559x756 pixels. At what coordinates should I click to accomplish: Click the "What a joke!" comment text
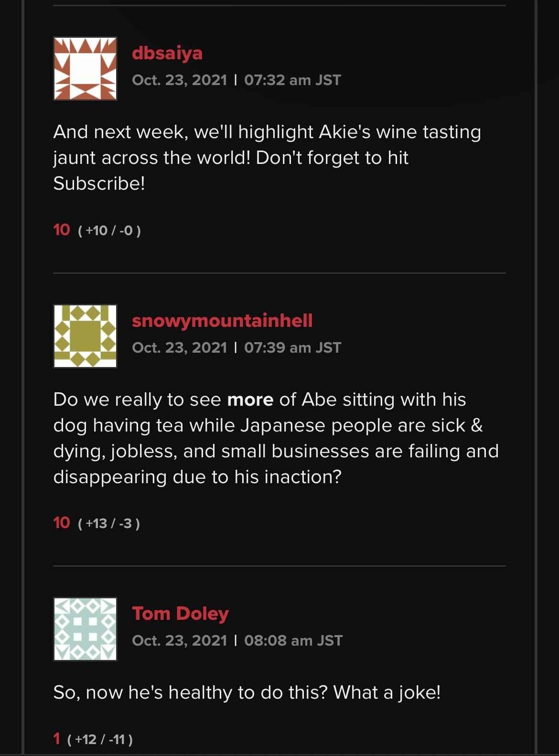387,692
